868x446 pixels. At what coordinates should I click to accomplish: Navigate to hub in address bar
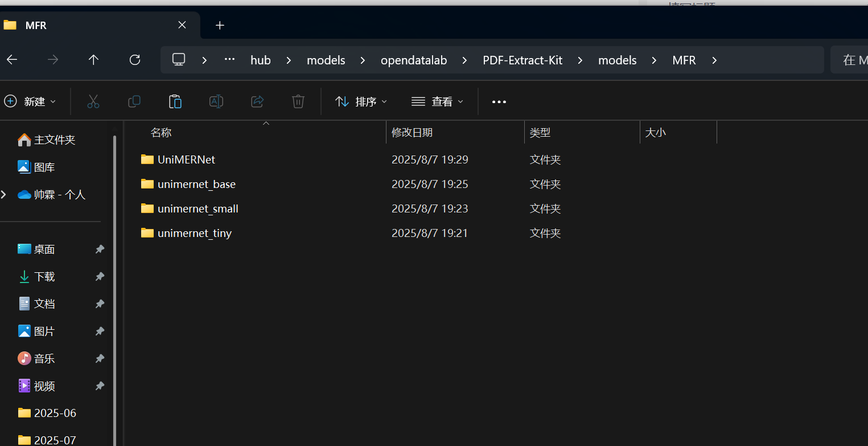(261, 60)
